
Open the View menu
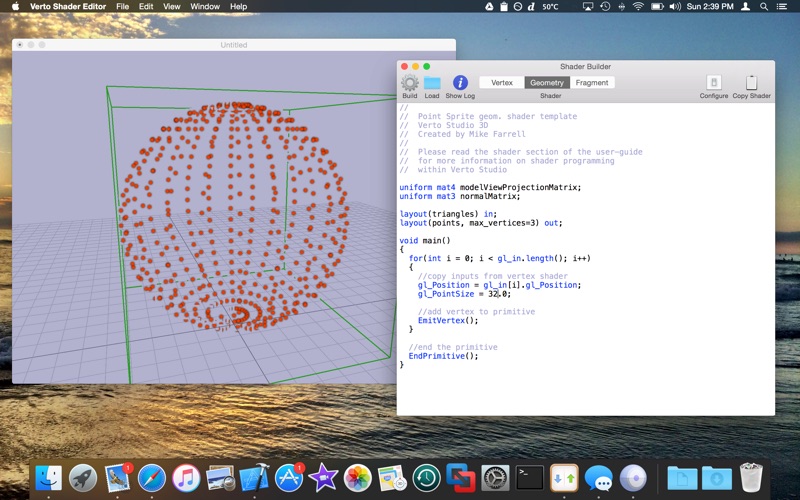point(172,7)
